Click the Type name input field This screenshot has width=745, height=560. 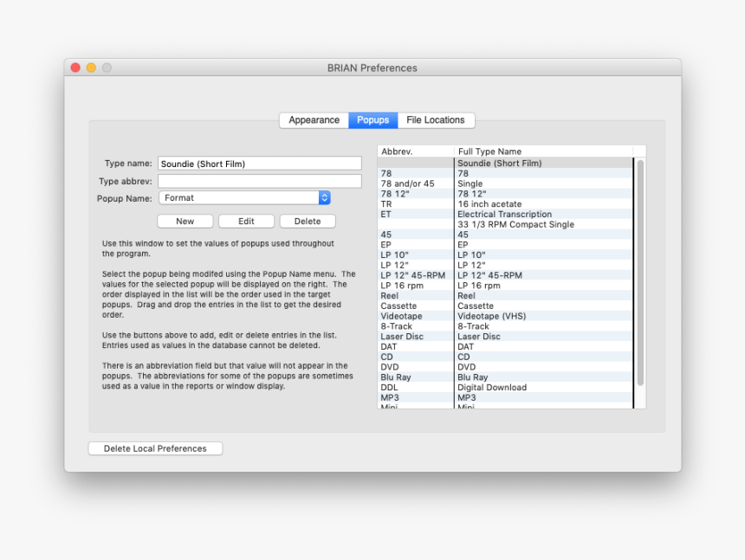click(x=259, y=164)
